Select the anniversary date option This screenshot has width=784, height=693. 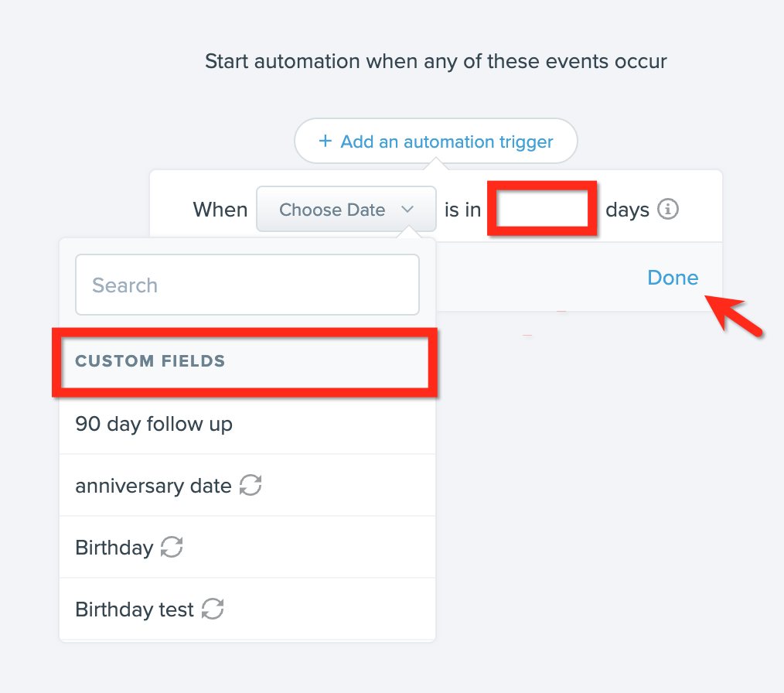247,486
